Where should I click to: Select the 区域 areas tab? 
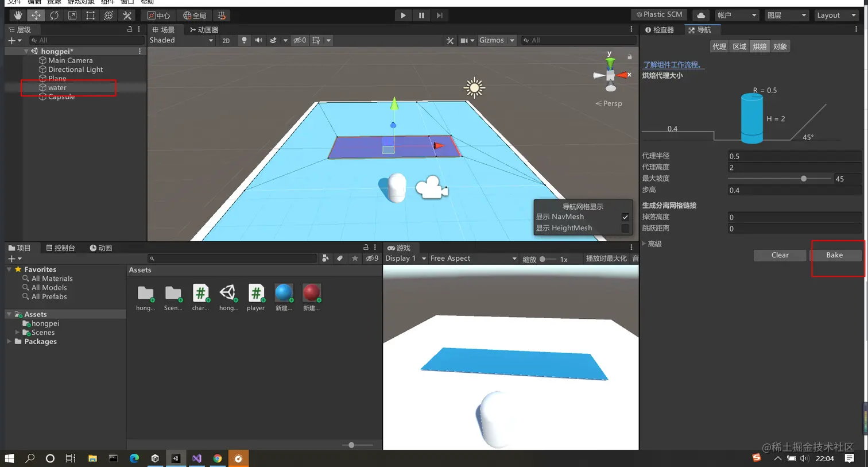(739, 47)
